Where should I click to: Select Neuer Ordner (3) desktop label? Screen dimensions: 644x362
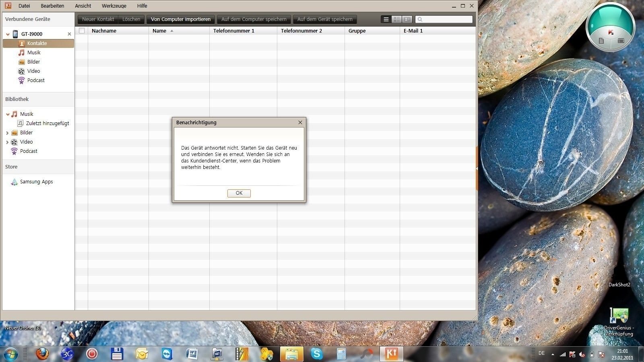pos(23,328)
